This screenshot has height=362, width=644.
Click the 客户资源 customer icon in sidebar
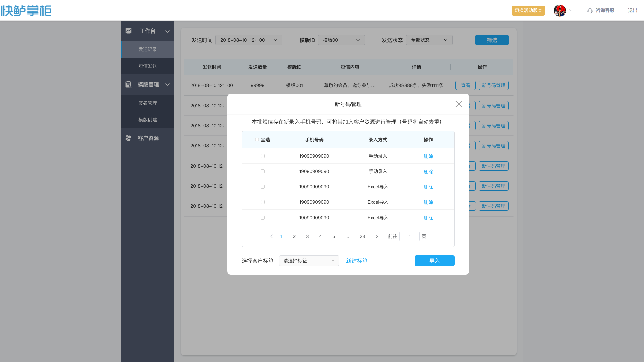[x=129, y=138]
